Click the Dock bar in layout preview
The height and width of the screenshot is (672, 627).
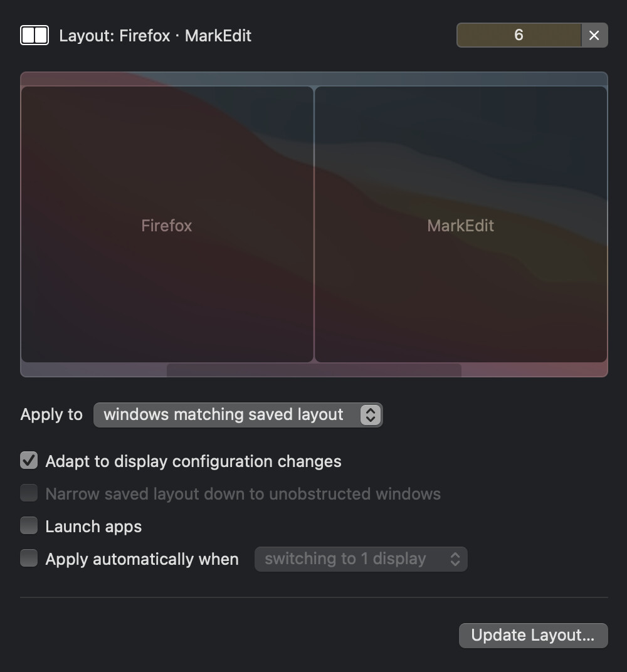tap(313, 370)
